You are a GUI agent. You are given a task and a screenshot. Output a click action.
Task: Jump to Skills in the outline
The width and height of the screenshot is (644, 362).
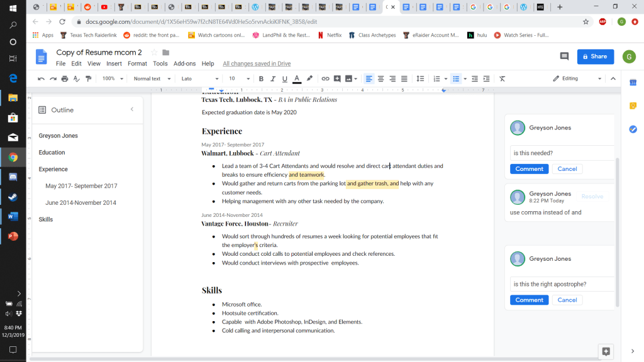click(x=46, y=219)
